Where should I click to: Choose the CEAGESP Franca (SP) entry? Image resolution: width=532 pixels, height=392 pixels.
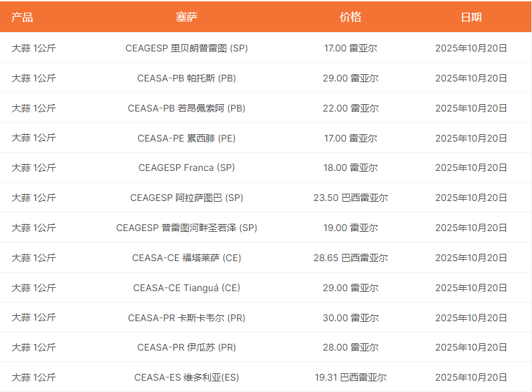point(186,168)
